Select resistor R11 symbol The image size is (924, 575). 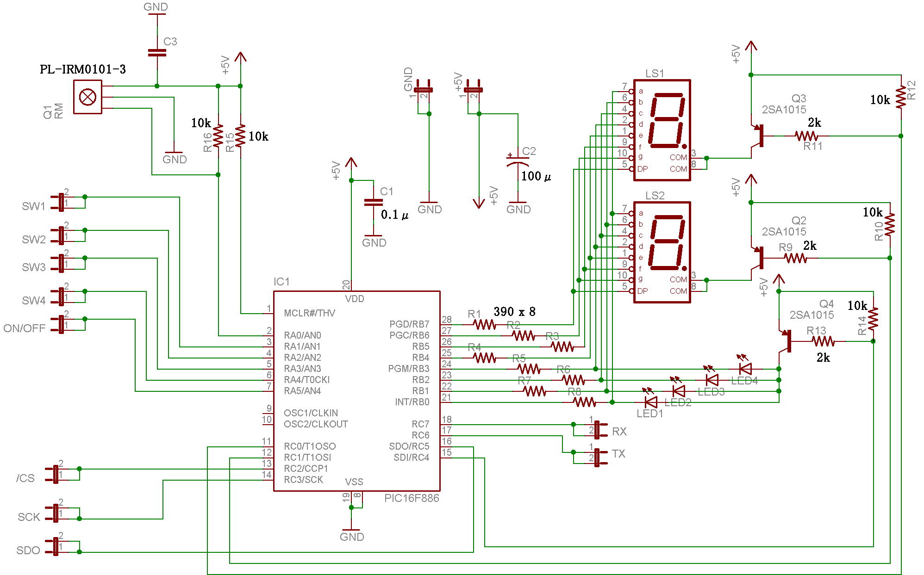(806, 136)
